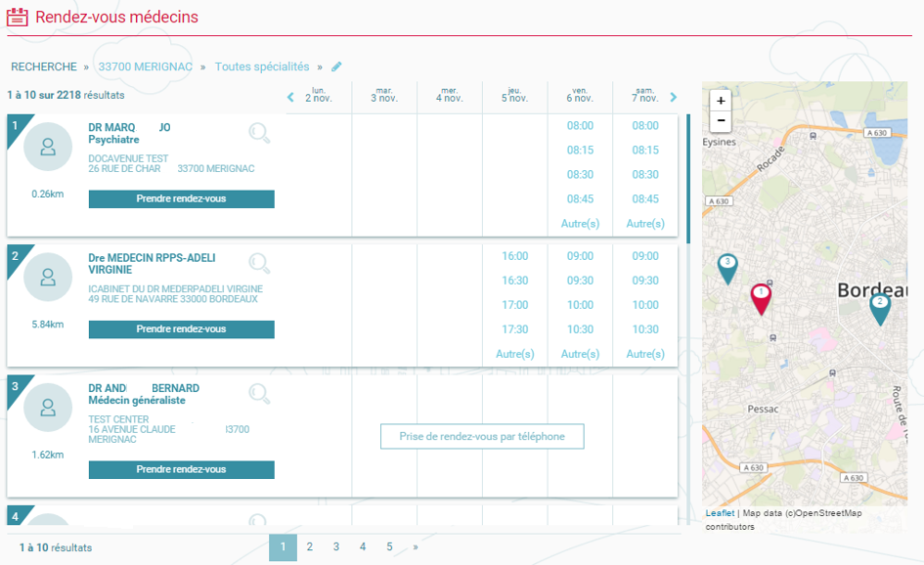The height and width of the screenshot is (565, 924).
Task: Select teal map marker number 3
Action: [726, 267]
